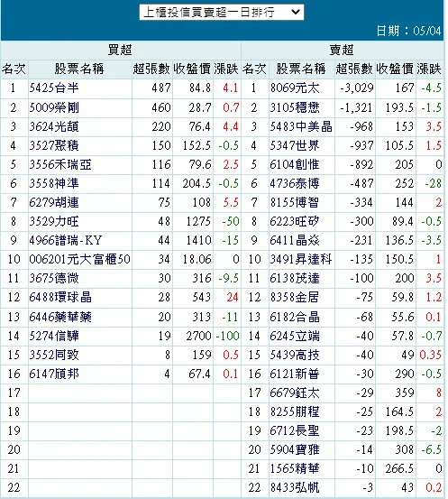View stock 6147頎邦
This screenshot has height=499, width=448.
(x=54, y=374)
